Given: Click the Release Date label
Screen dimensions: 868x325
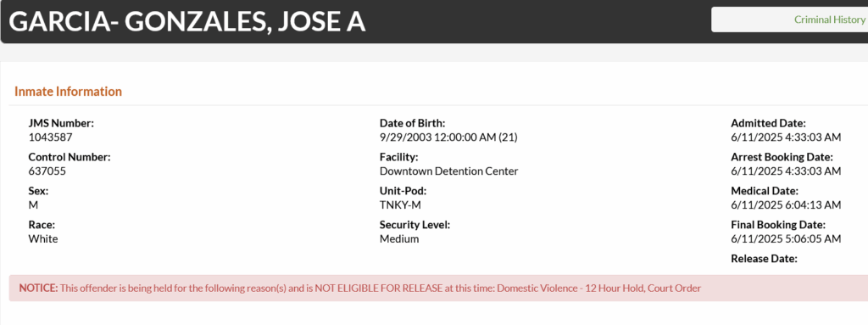Looking at the screenshot, I should click(764, 259).
